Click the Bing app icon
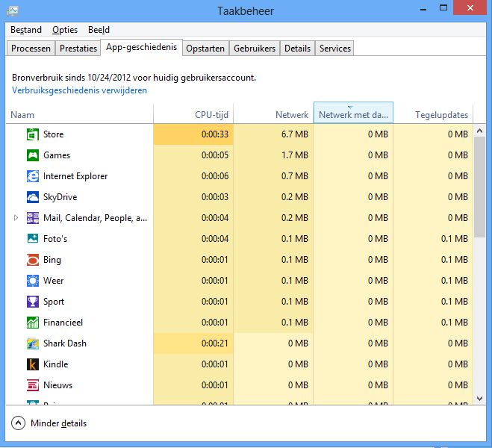Viewport: 492px width, 448px height. point(33,260)
